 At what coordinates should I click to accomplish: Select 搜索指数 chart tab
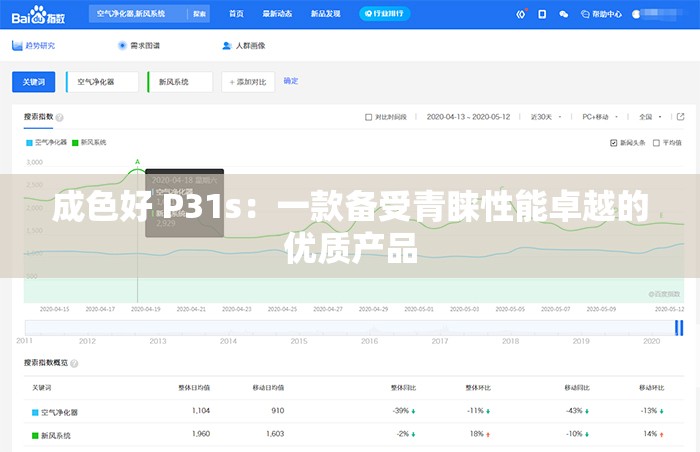click(38, 117)
